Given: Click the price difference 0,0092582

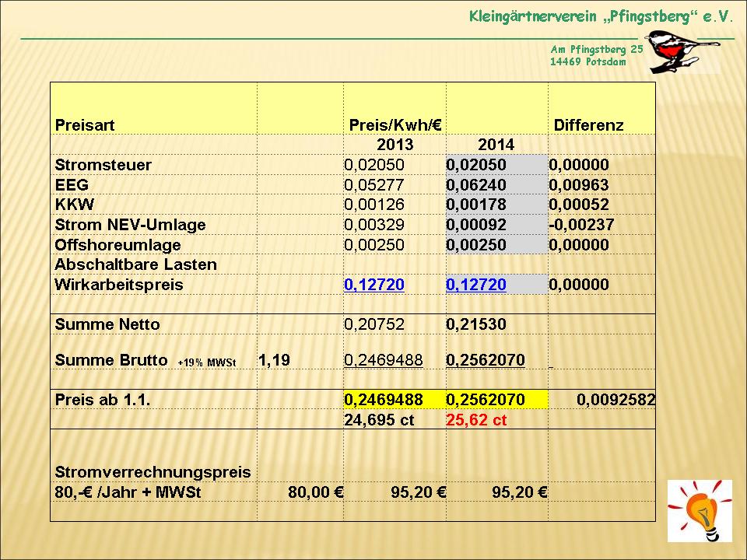Looking at the screenshot, I should (616, 400).
